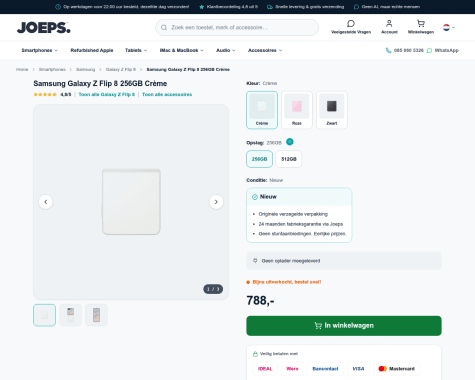Open the JOEPS homepage logo
475x380 pixels.
pyautogui.click(x=44, y=28)
